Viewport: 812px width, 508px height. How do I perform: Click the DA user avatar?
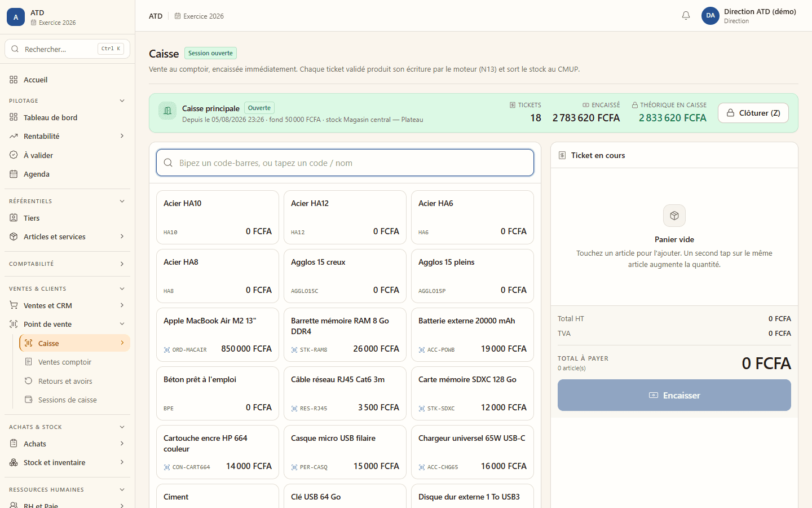710,16
